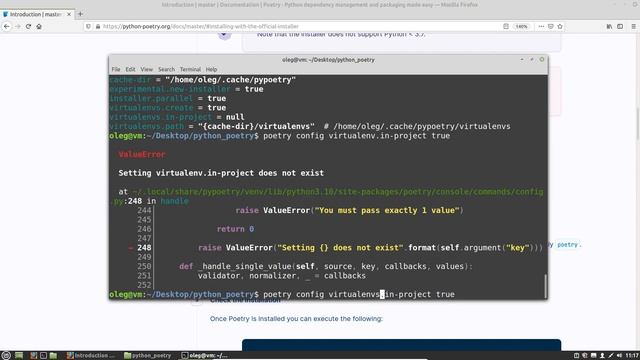Toggle Firefox reader view icon
640x360 pixels.
506,26
